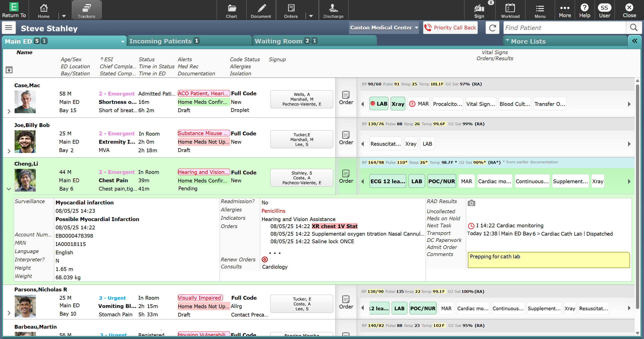This screenshot has height=339, width=644.
Task: Sort by the ESI column header
Action: [107, 59]
